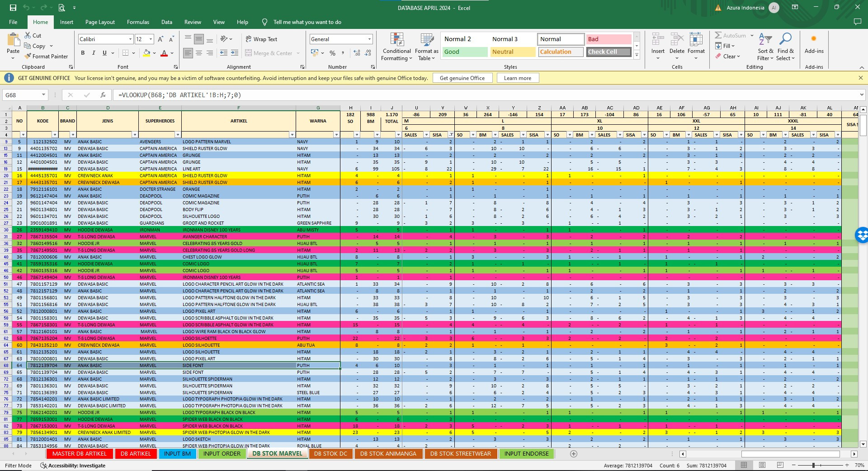The width and height of the screenshot is (868, 471).
Task: Select middle vertical alignment
Action: point(199,39)
